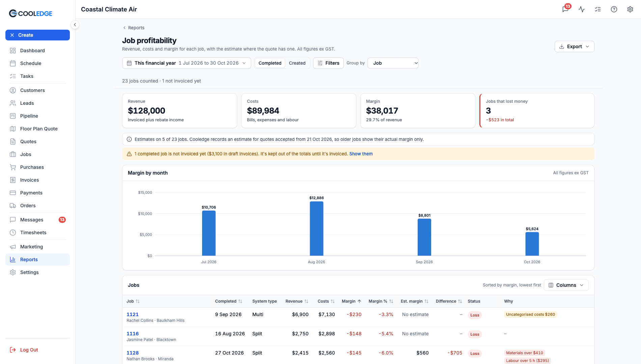The width and height of the screenshot is (641, 364).
Task: Open Settings in sidebar
Action: [x=37, y=272]
